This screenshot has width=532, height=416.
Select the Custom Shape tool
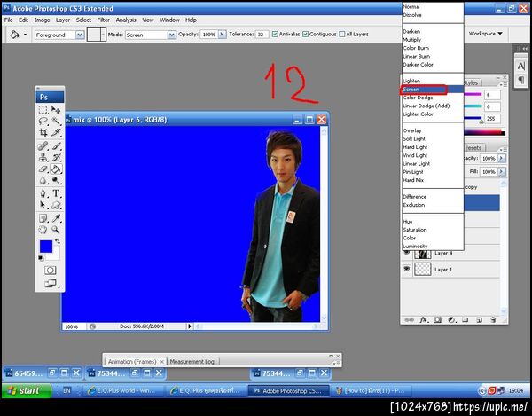[x=56, y=205]
